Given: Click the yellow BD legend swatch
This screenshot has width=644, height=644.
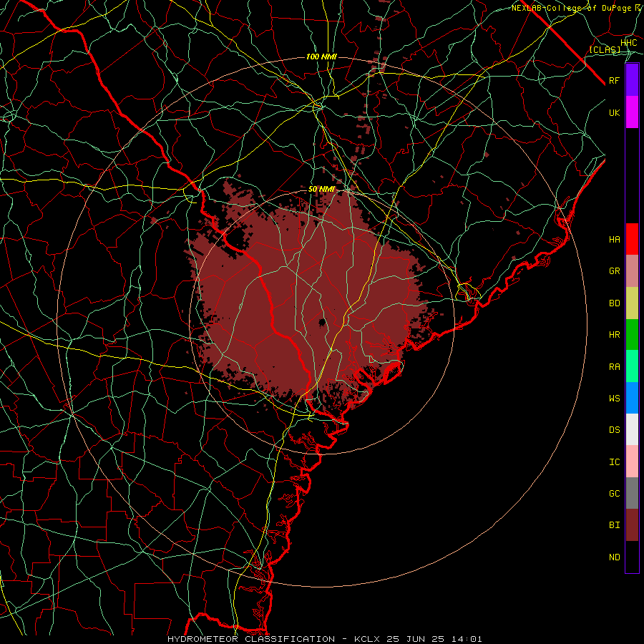Looking at the screenshot, I should tap(632, 303).
